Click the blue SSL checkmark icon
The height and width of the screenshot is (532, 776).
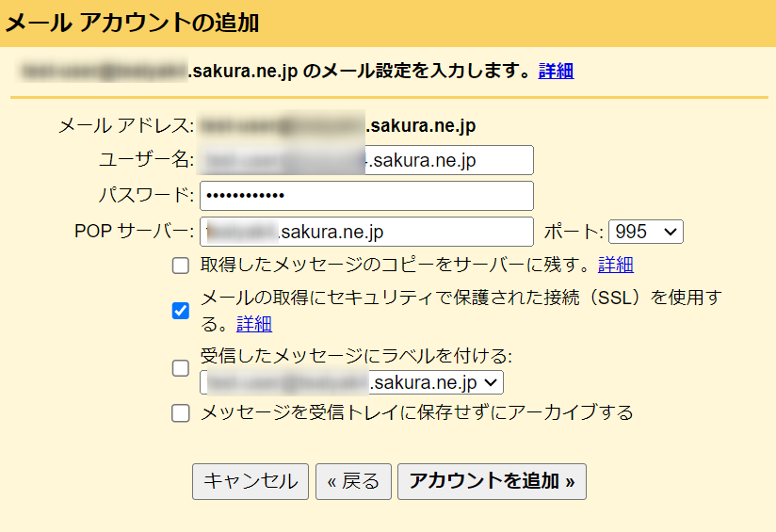181,311
